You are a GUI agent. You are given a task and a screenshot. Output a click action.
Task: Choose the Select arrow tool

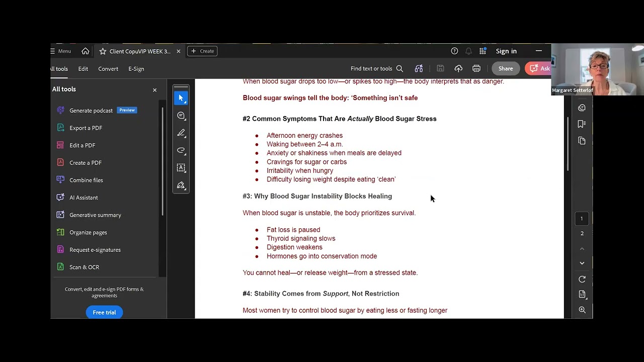click(181, 98)
